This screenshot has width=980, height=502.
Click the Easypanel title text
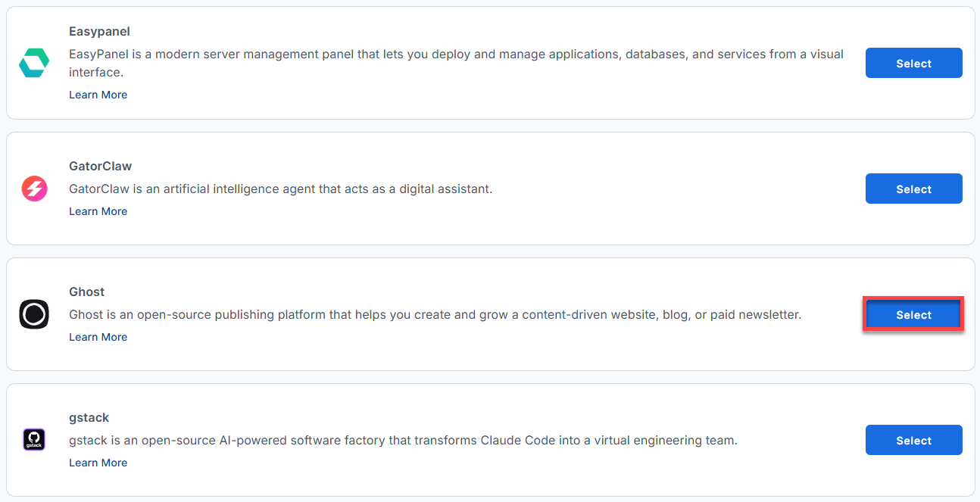point(99,32)
